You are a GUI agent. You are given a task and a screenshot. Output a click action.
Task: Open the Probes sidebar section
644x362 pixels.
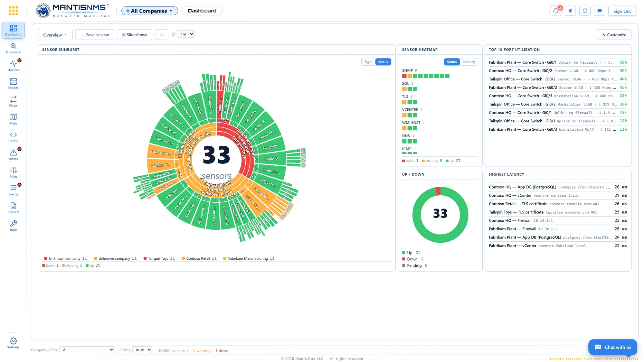[x=13, y=84]
